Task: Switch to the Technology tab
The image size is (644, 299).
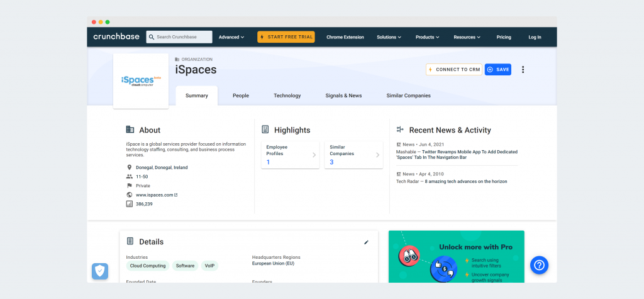Action: pos(287,95)
